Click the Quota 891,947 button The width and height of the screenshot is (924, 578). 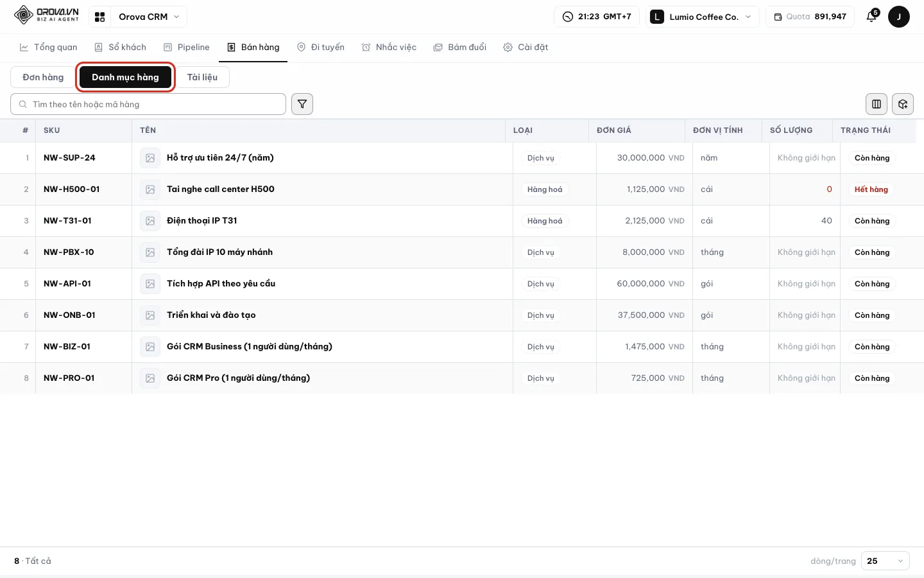coord(810,17)
